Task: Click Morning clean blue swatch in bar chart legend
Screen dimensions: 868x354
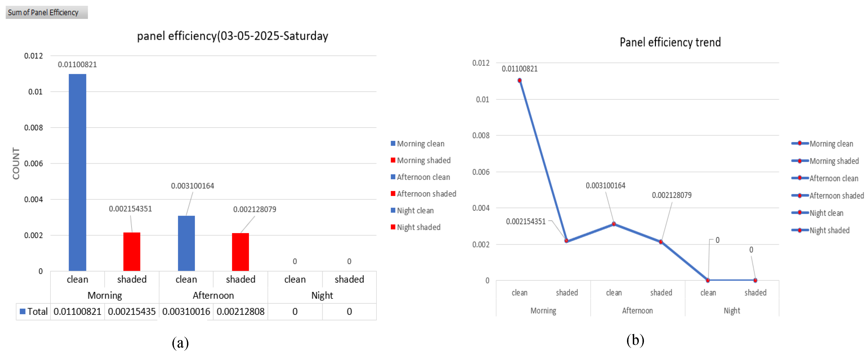Action: coord(393,143)
